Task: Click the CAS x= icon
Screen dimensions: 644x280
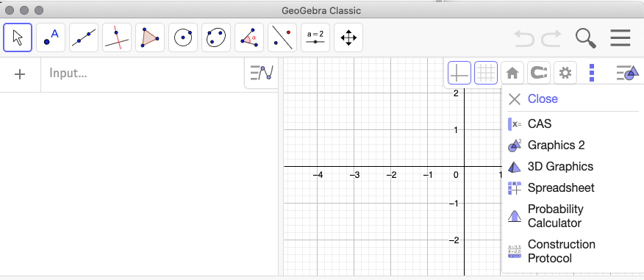Action: (x=515, y=124)
